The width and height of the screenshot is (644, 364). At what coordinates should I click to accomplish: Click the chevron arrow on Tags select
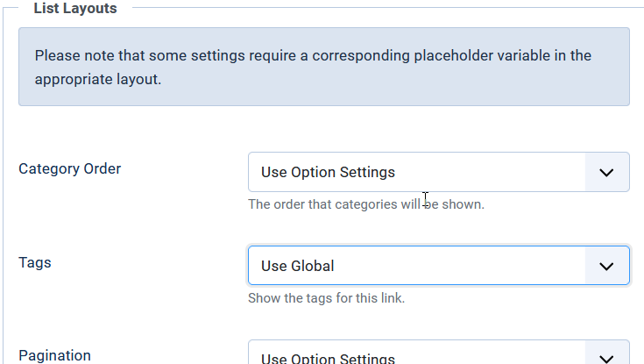606,266
